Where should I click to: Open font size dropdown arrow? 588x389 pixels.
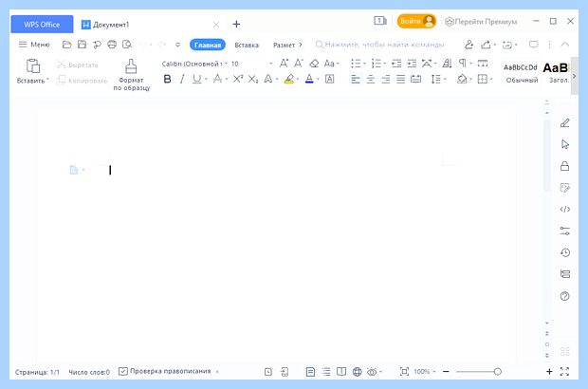click(x=270, y=64)
